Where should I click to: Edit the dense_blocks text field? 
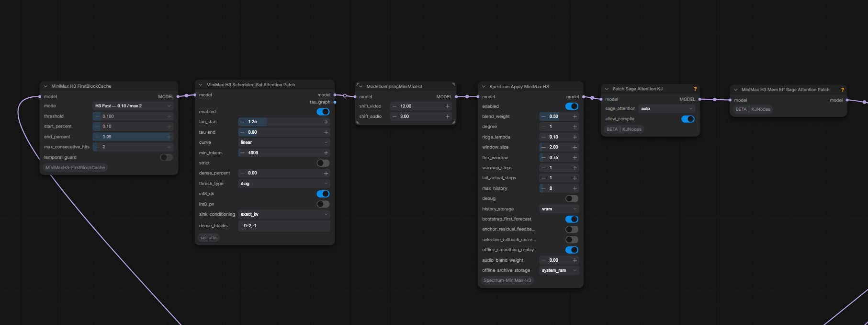pos(284,226)
